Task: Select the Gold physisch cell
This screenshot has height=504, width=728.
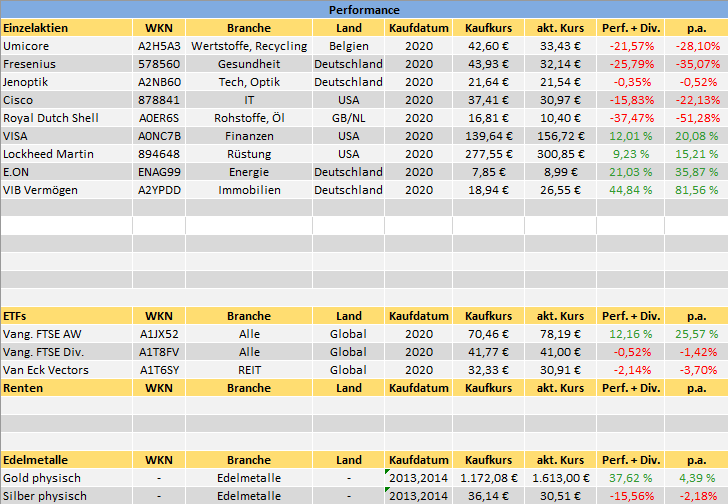Action: (x=67, y=478)
